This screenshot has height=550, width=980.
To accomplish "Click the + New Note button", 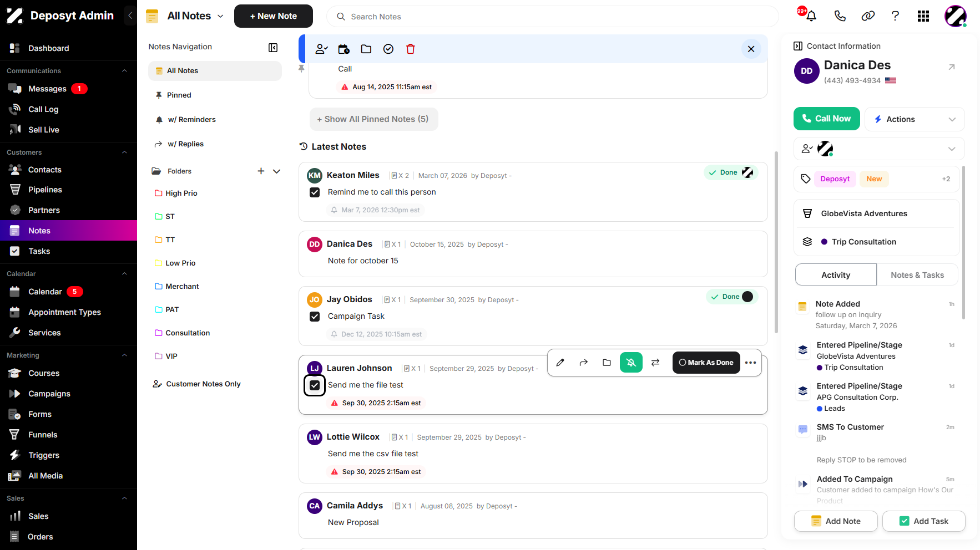I will tap(274, 16).
